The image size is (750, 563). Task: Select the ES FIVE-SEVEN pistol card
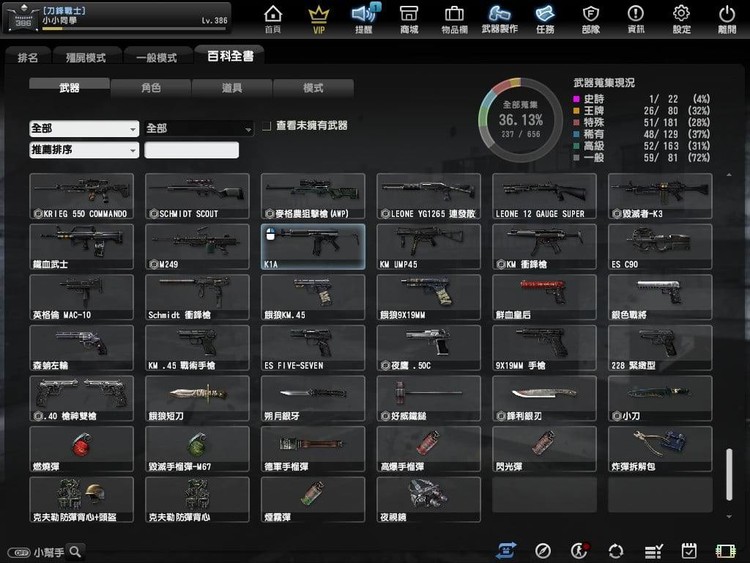(313, 348)
